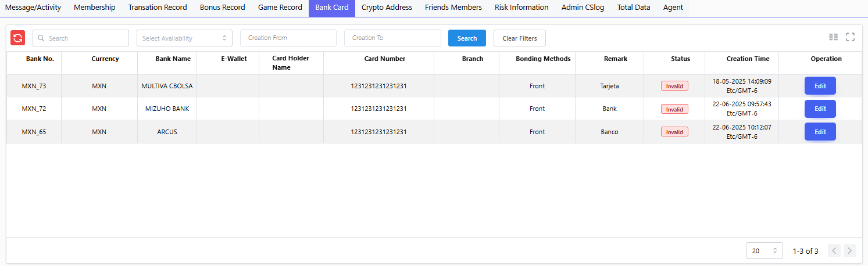
Task: Edit the MIZUHO BANK card row
Action: [x=820, y=109]
